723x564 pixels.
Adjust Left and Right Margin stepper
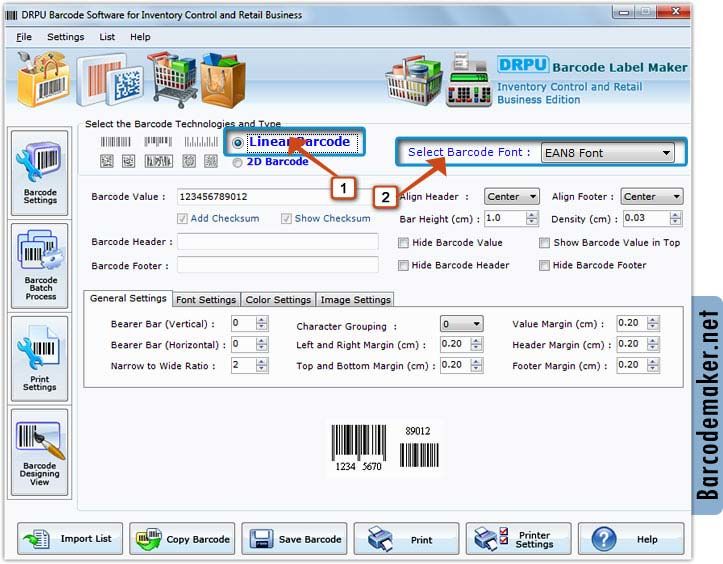coord(476,344)
